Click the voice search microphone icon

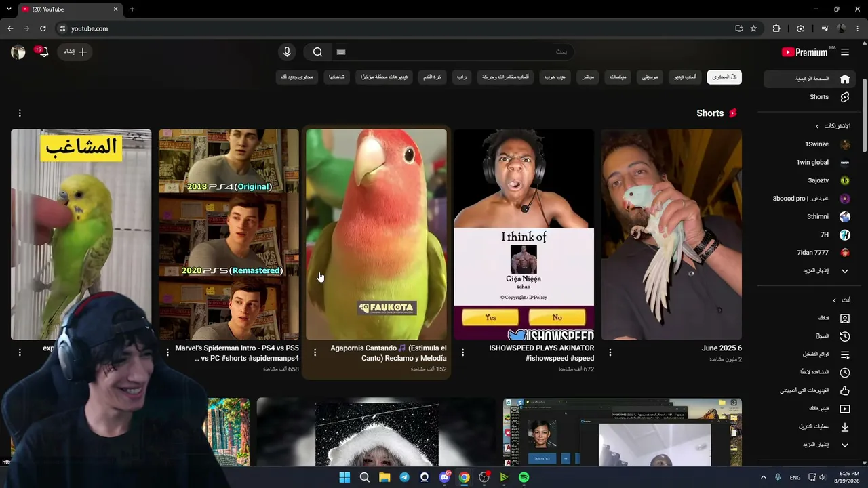coord(287,52)
